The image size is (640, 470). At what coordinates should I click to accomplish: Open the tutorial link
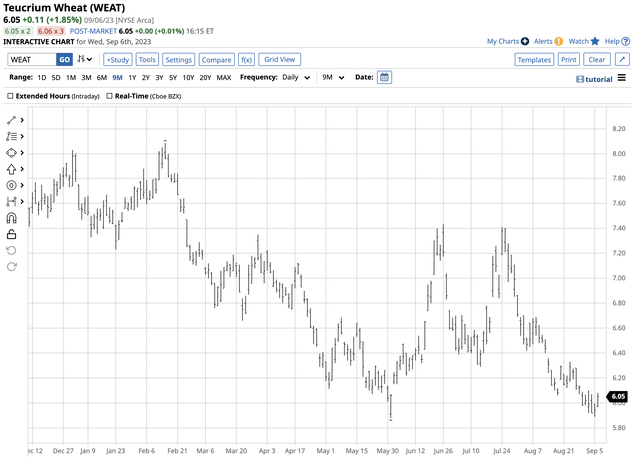pyautogui.click(x=599, y=79)
